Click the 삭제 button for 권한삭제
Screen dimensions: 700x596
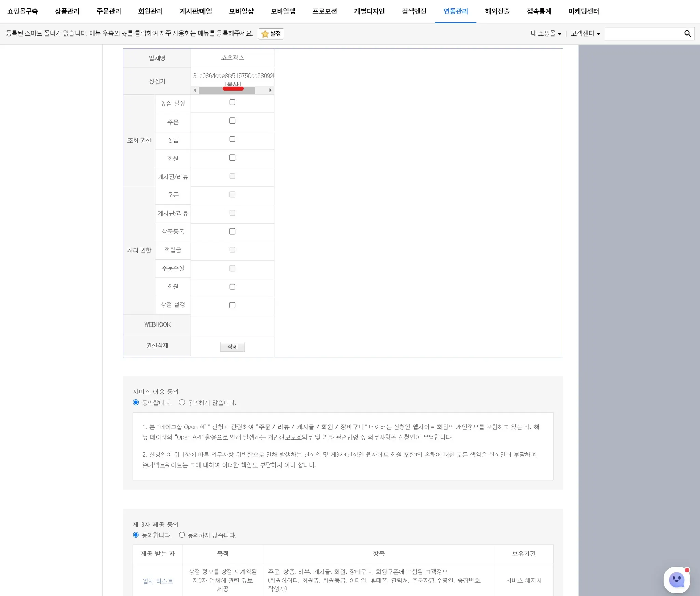pos(232,347)
